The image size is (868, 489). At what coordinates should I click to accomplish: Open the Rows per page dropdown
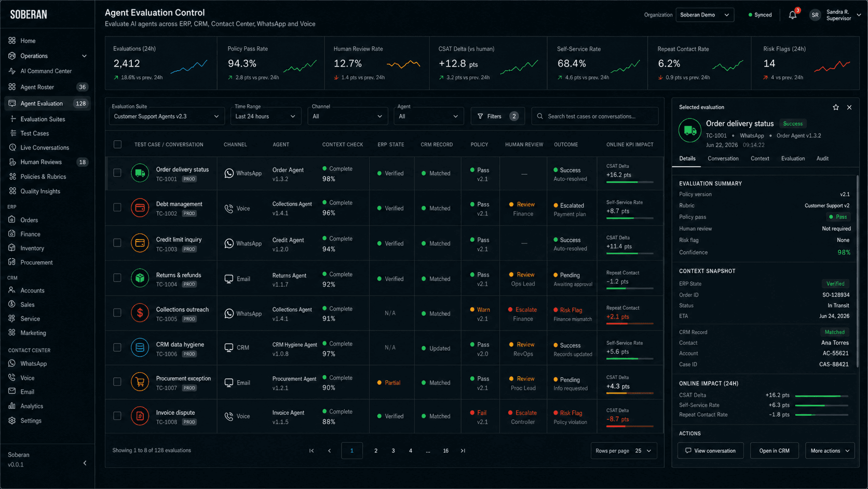(624, 451)
